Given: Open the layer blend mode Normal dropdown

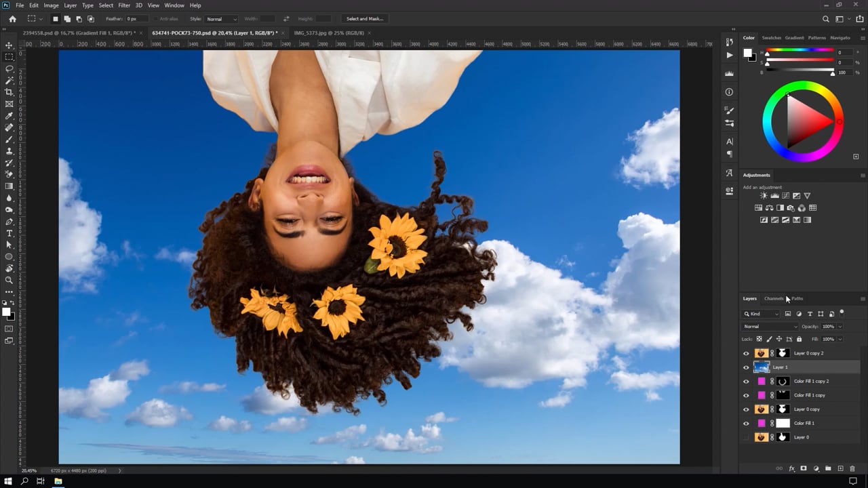Looking at the screenshot, I should 770,327.
